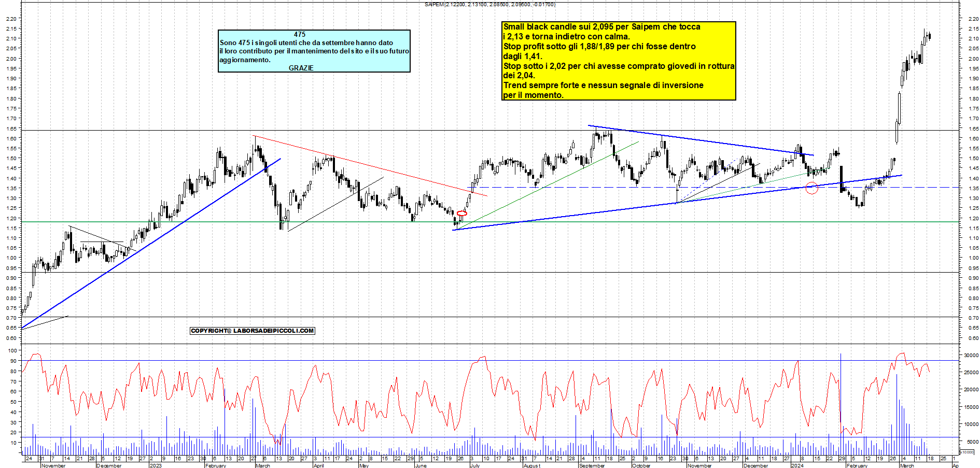Click the '2024' year label on the date axis
The image size is (980, 468).
(x=797, y=465)
